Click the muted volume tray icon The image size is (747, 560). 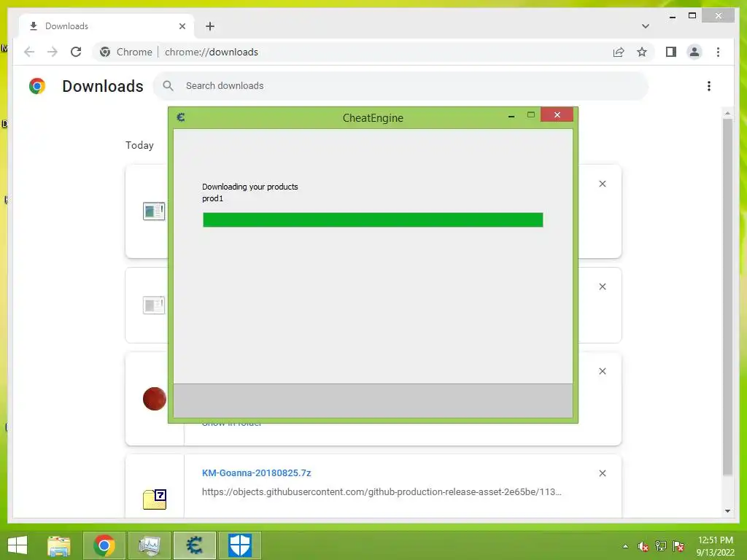(643, 546)
